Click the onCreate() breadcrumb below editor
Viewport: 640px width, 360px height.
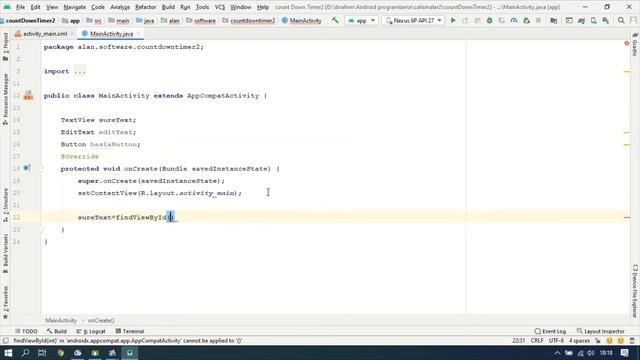click(101, 320)
